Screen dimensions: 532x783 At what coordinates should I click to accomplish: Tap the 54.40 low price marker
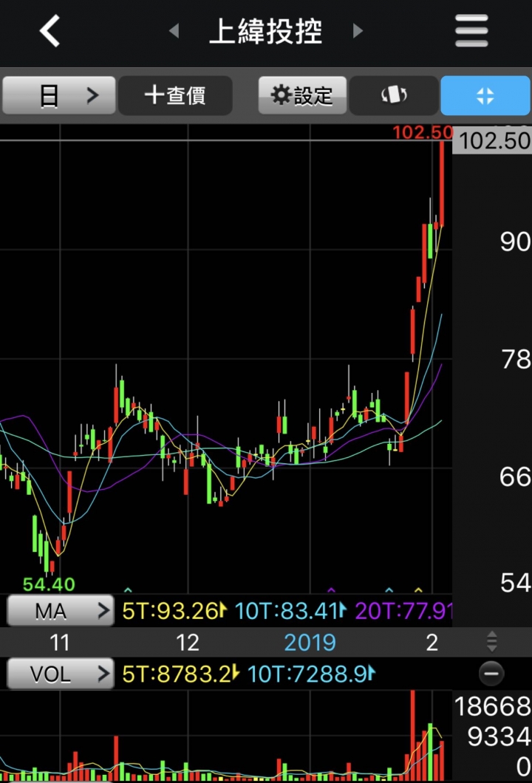coord(49,584)
